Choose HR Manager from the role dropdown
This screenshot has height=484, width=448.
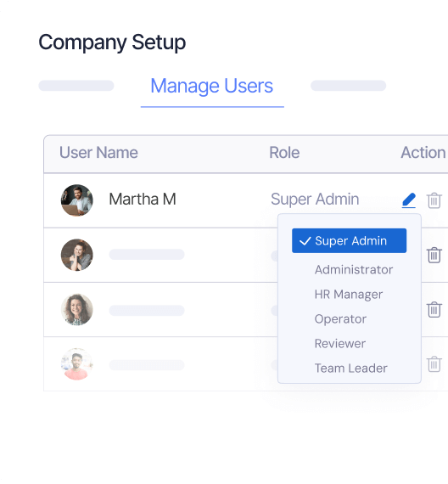(x=349, y=295)
